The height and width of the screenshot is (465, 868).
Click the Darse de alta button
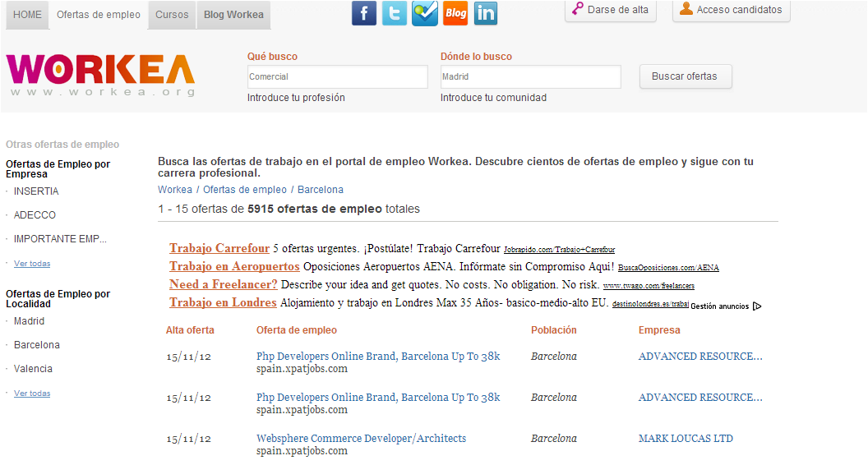coord(611,10)
